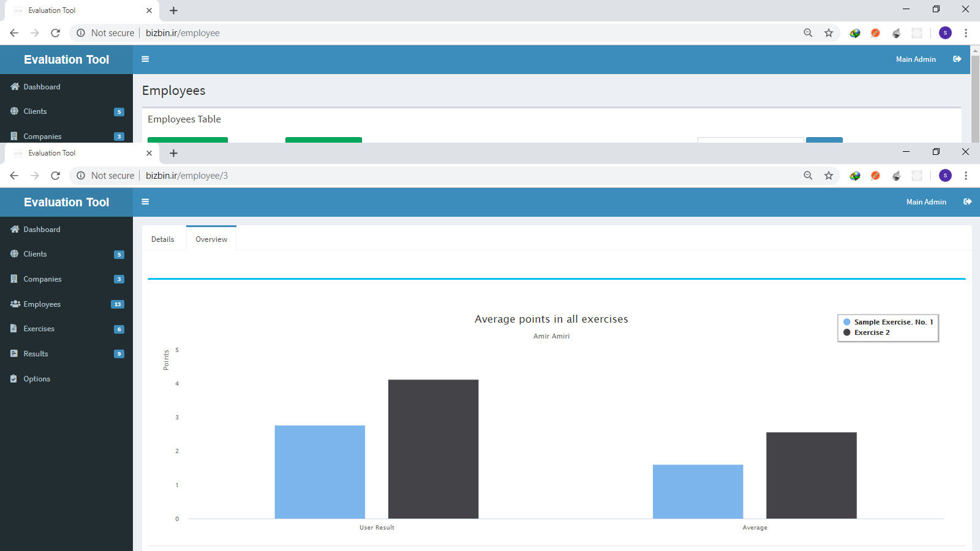This screenshot has height=551, width=980.
Task: Click orange extension icon in front window toolbar
Action: pyautogui.click(x=875, y=176)
